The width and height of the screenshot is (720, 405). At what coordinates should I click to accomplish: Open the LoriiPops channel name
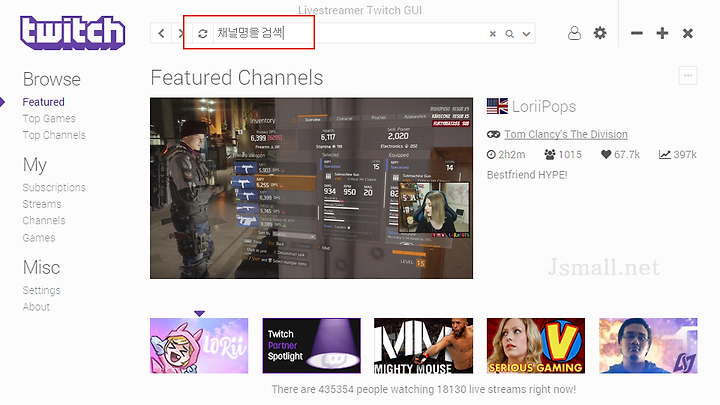coord(544,107)
